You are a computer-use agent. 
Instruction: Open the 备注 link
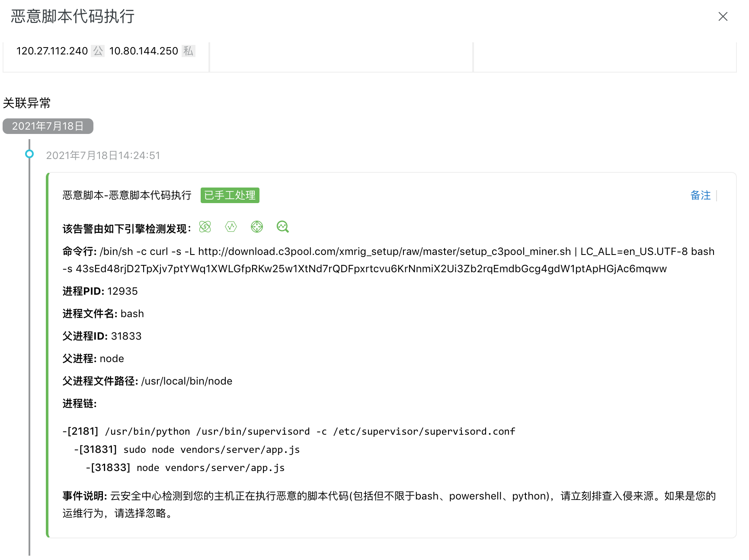coord(701,195)
